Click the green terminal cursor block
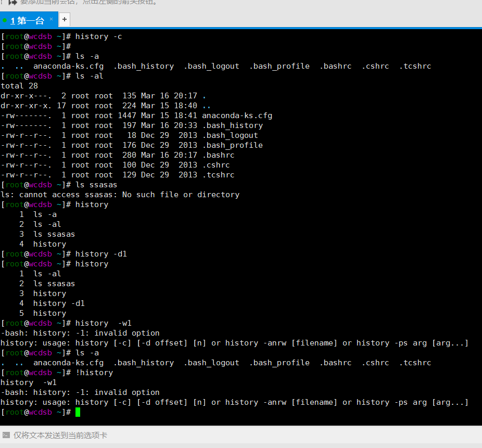Viewport: 482px width, 448px height. coord(78,412)
